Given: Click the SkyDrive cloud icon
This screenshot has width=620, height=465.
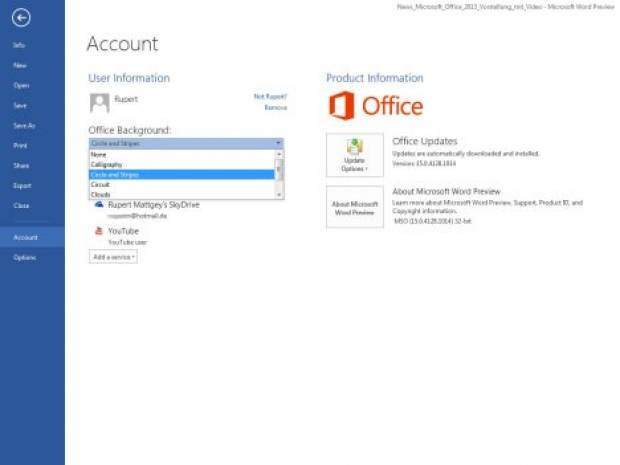Looking at the screenshot, I should [99, 204].
